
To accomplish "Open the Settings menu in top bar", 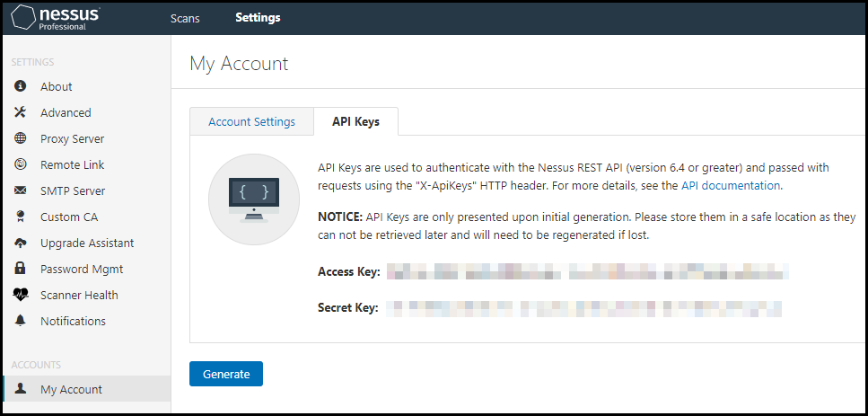I will click(258, 18).
